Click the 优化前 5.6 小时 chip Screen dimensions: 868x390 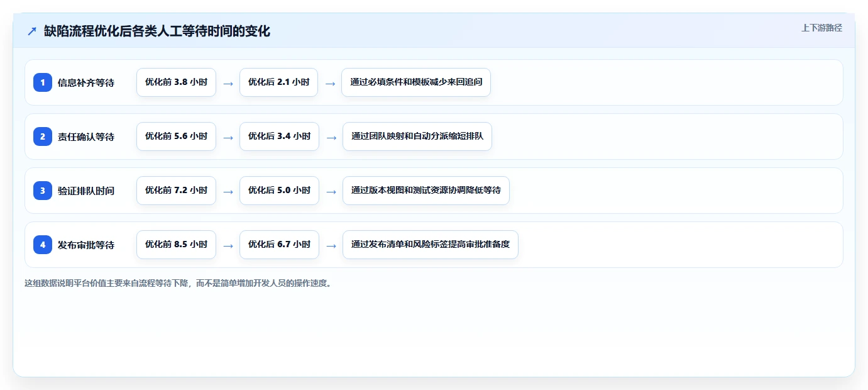(x=176, y=136)
